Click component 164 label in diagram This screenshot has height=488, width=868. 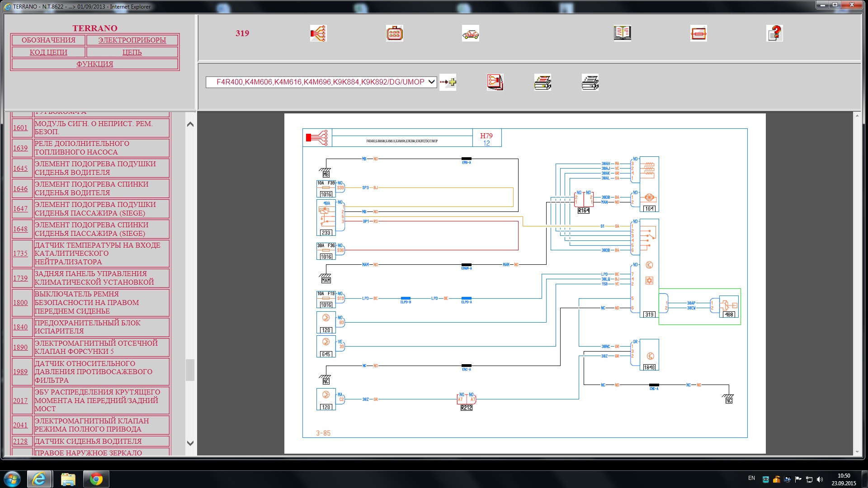[x=649, y=209]
